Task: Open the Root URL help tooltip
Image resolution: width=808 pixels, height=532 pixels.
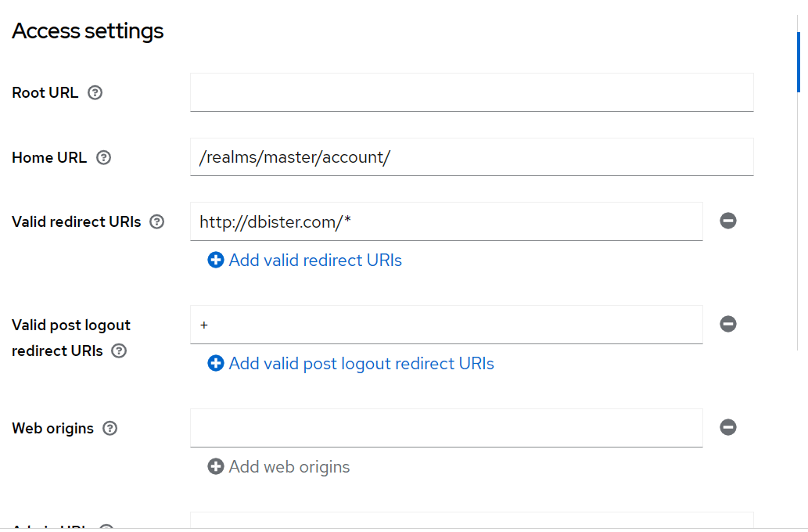Action: click(95, 92)
